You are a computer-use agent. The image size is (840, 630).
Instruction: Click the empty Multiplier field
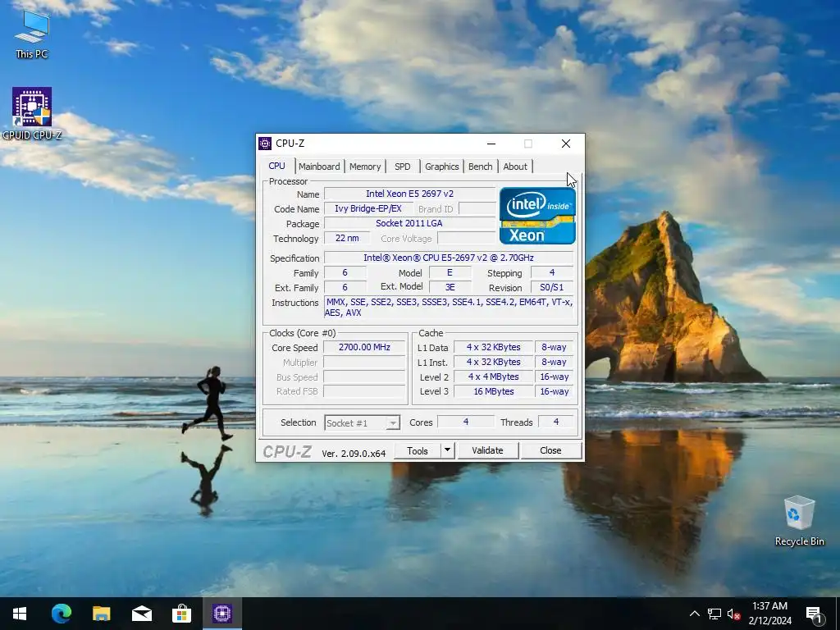pos(364,363)
